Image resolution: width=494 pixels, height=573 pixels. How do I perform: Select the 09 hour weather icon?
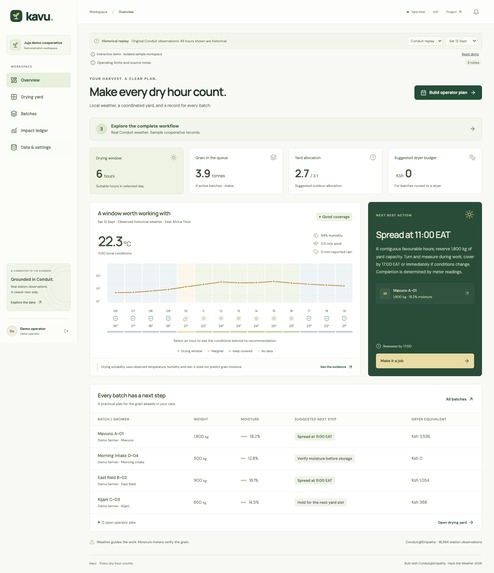pos(168,319)
